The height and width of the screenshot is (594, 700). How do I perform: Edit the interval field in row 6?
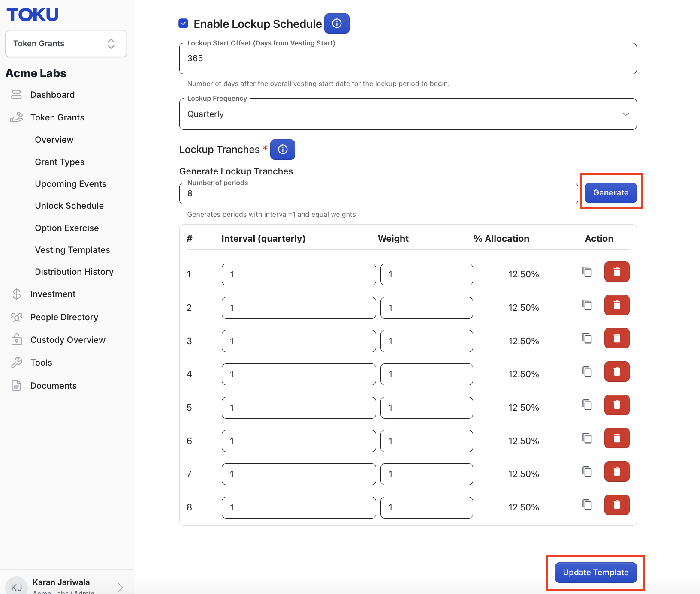(299, 441)
